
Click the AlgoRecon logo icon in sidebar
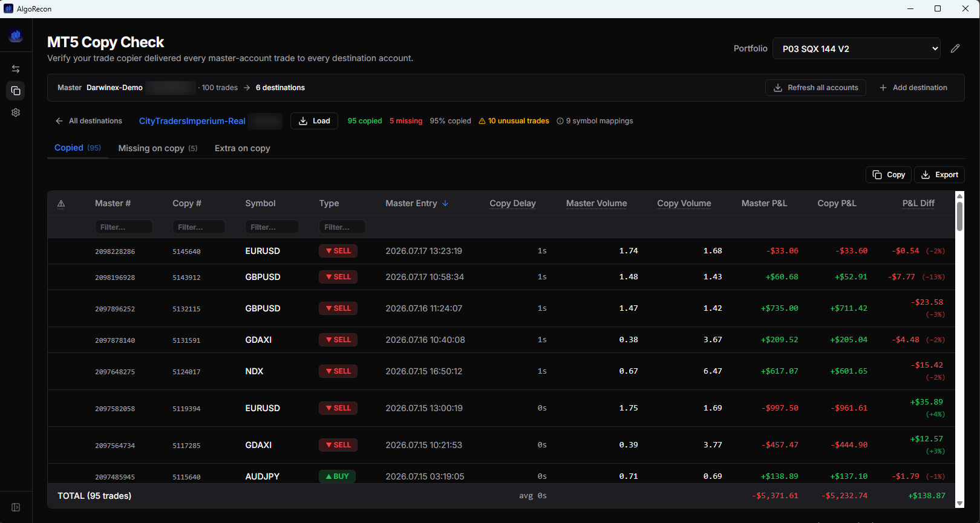16,36
